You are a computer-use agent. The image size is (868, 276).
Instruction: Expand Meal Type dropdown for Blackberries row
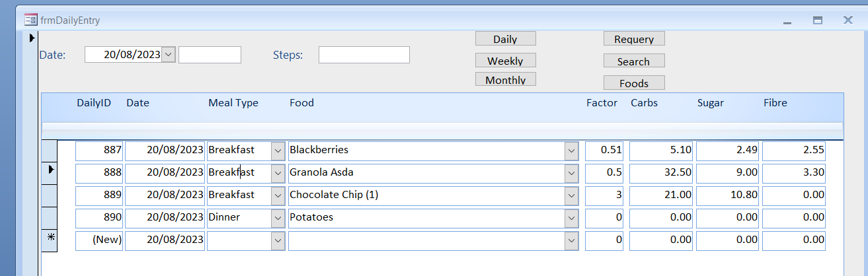coord(278,151)
